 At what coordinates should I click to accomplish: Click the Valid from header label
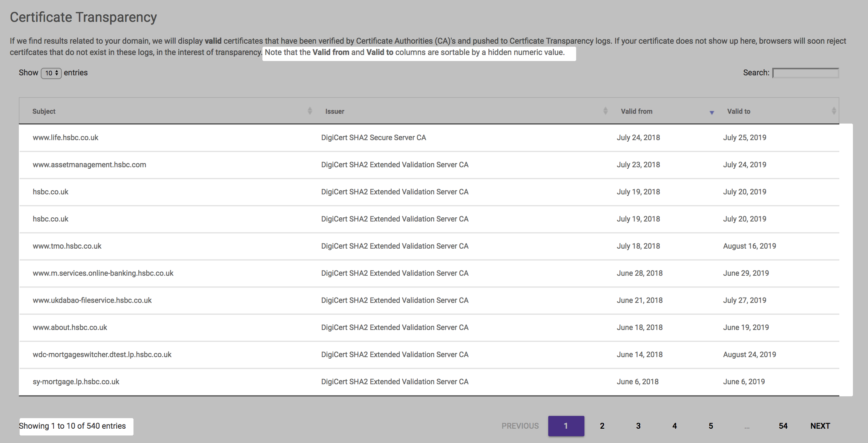coord(636,112)
